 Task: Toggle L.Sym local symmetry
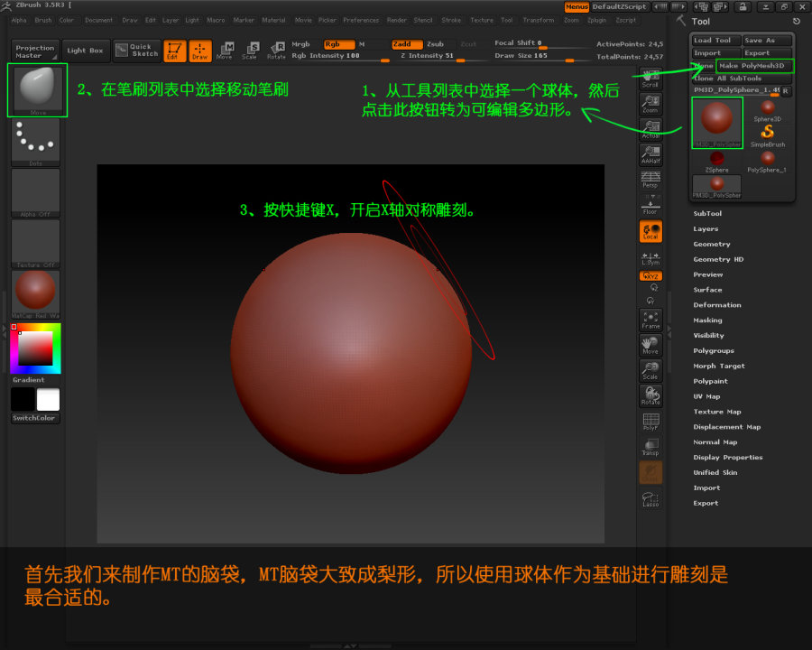651,258
